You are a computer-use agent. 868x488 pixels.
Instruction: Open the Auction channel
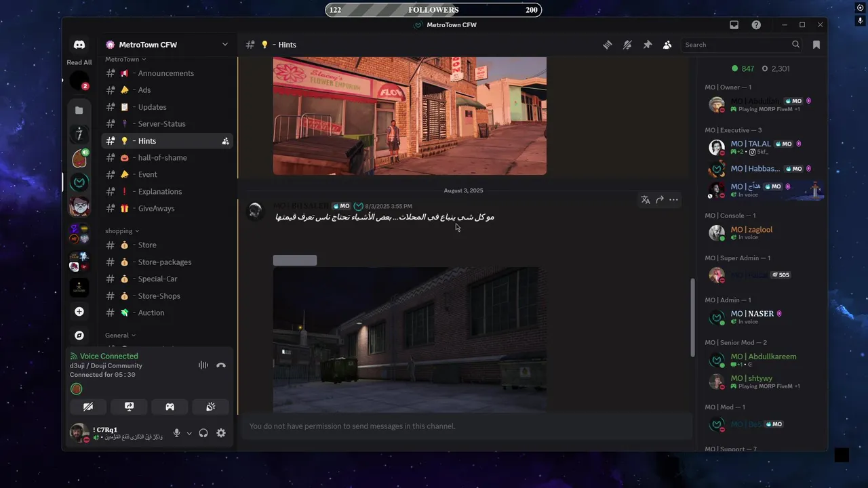[x=167, y=313]
